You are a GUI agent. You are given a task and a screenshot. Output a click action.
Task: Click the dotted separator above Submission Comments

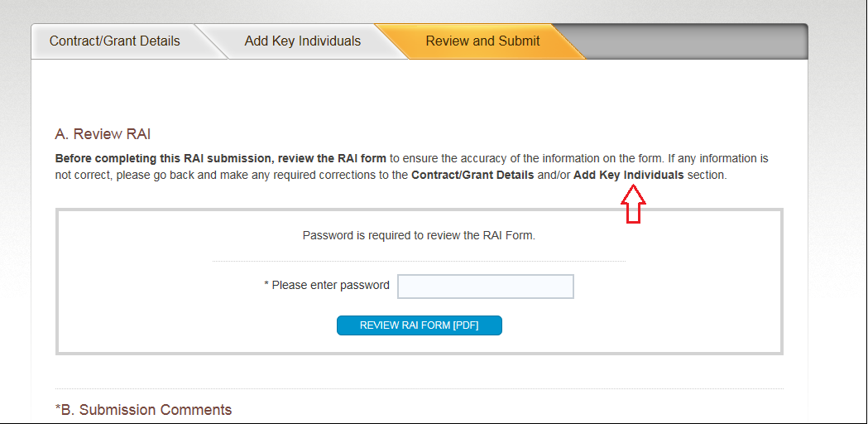419,388
